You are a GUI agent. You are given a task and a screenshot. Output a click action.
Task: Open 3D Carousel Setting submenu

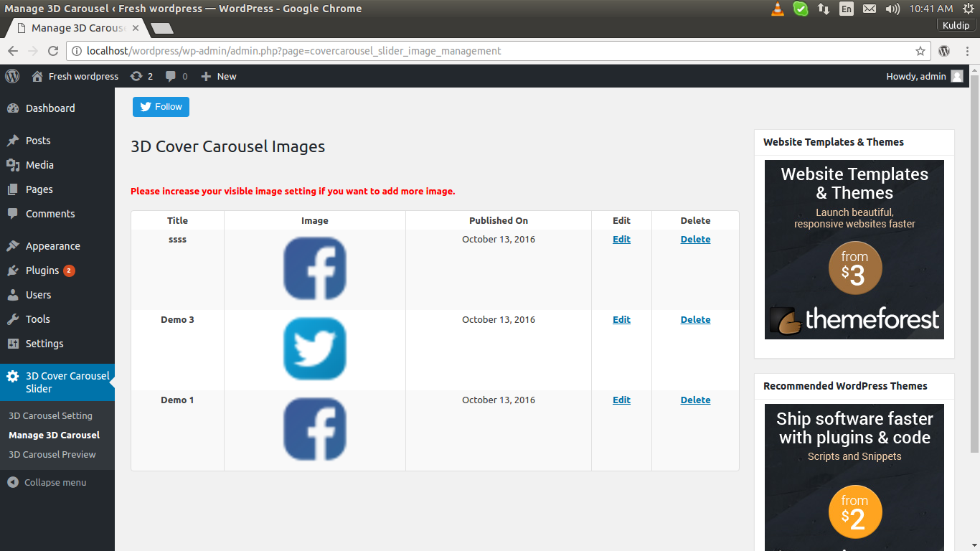click(50, 415)
